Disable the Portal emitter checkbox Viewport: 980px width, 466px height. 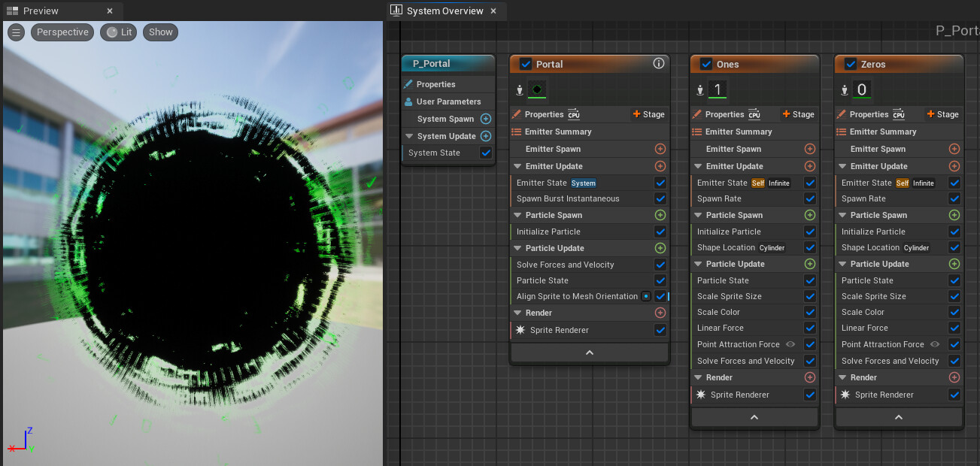[526, 64]
